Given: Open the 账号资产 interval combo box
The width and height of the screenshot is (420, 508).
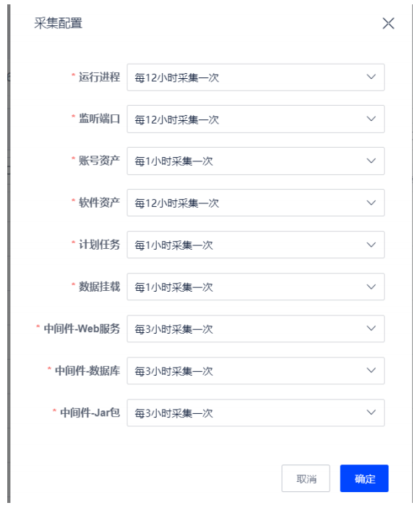Looking at the screenshot, I should [x=255, y=161].
